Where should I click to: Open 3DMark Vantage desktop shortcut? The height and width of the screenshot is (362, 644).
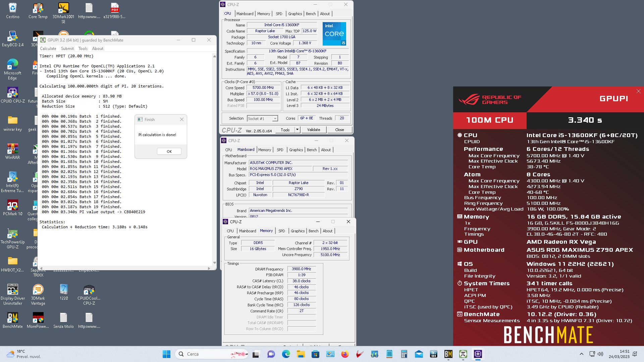[38, 295]
